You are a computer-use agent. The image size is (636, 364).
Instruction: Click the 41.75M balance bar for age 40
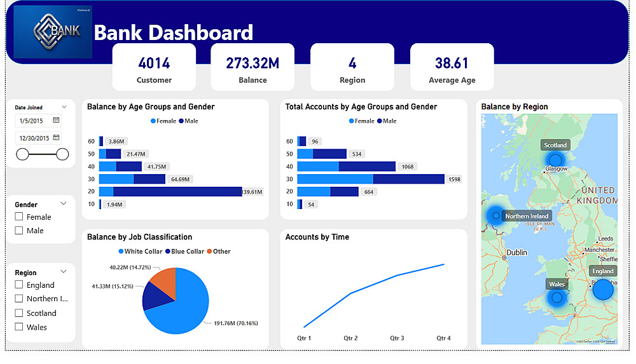coord(120,166)
